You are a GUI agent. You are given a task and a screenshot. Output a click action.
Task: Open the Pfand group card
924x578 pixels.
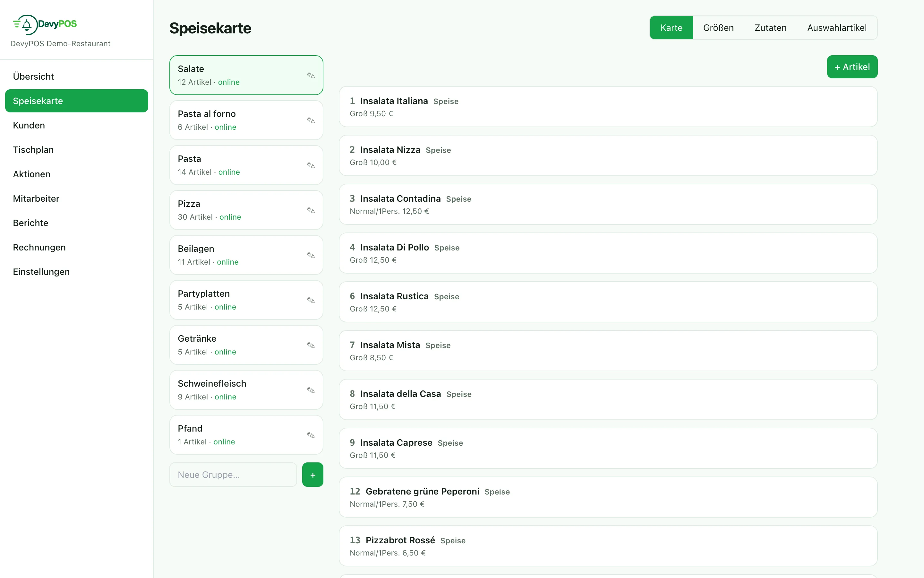tap(246, 435)
